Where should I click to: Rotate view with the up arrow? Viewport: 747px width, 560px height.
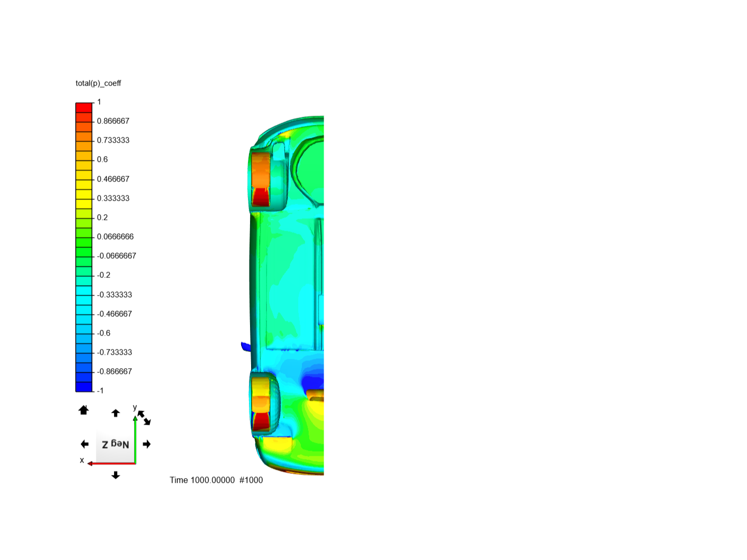point(116,413)
